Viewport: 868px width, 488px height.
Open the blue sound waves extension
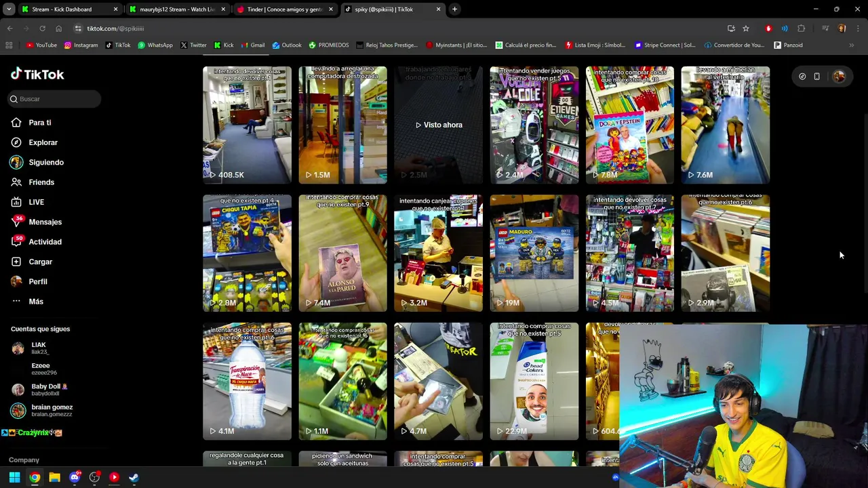[x=785, y=28]
